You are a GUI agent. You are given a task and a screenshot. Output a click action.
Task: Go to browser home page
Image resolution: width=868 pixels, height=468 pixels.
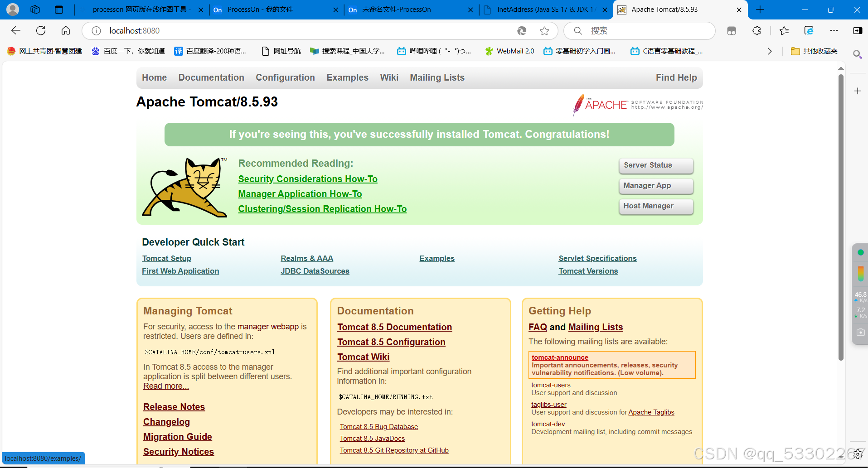tap(66, 30)
